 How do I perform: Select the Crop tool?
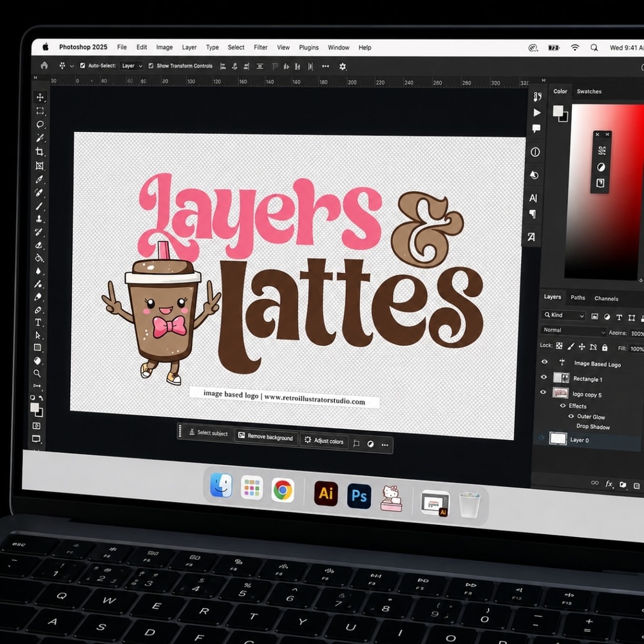pyautogui.click(x=40, y=151)
